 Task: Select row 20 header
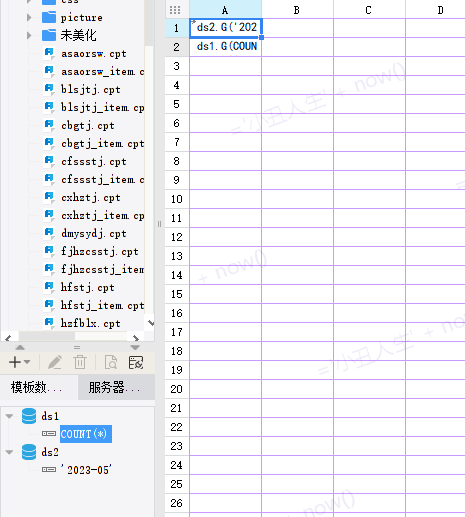[x=177, y=389]
